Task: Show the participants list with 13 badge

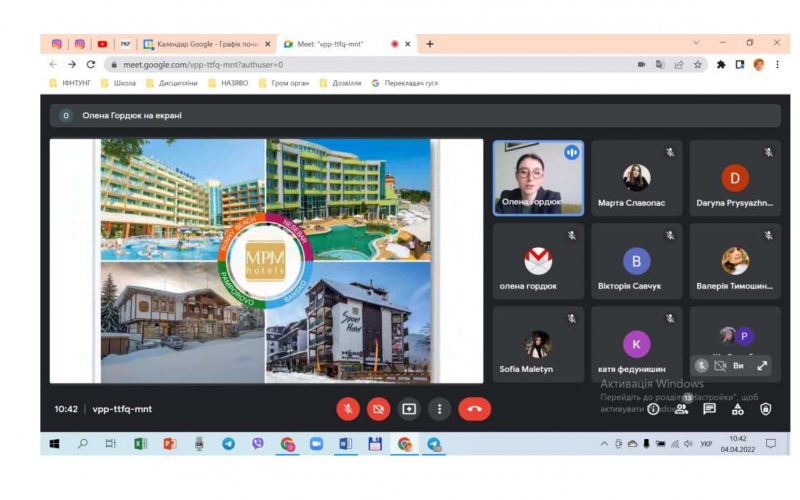Action: [682, 409]
